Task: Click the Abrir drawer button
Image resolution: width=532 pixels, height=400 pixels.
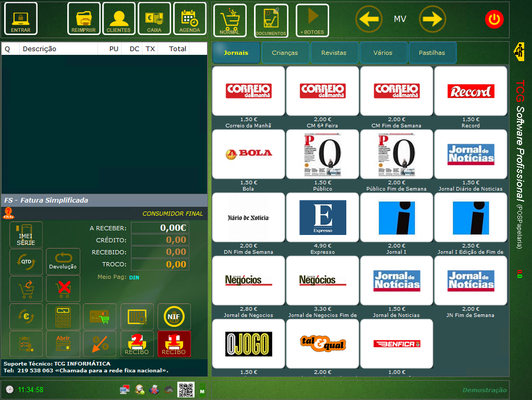Action: pos(63,344)
